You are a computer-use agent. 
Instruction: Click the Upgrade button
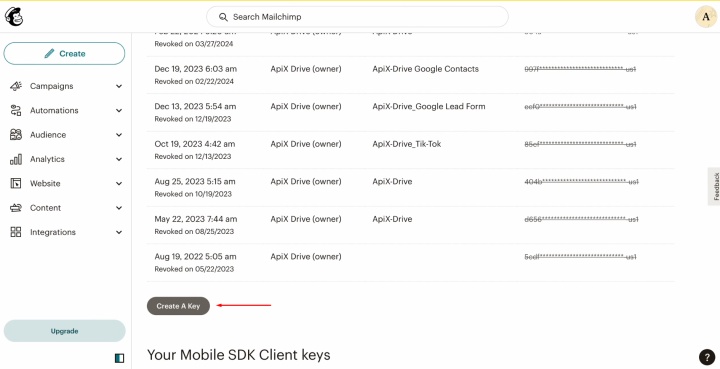pos(64,331)
